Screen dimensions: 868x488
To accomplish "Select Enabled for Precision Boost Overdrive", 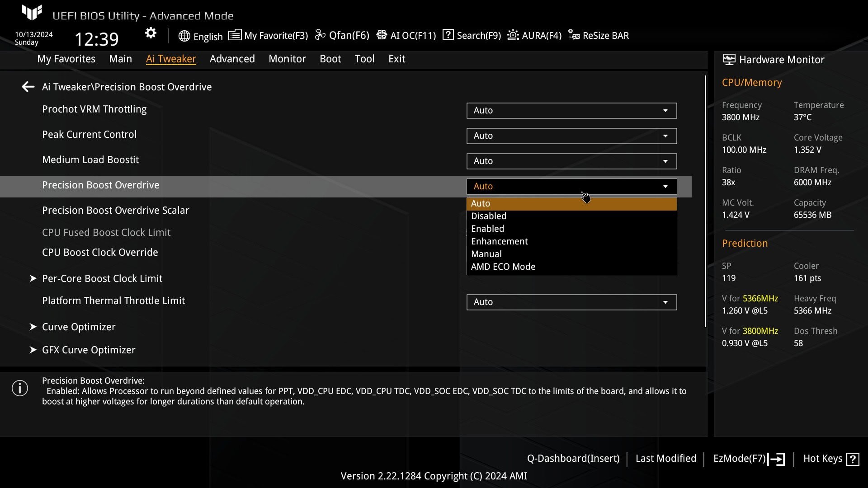I will coord(487,228).
